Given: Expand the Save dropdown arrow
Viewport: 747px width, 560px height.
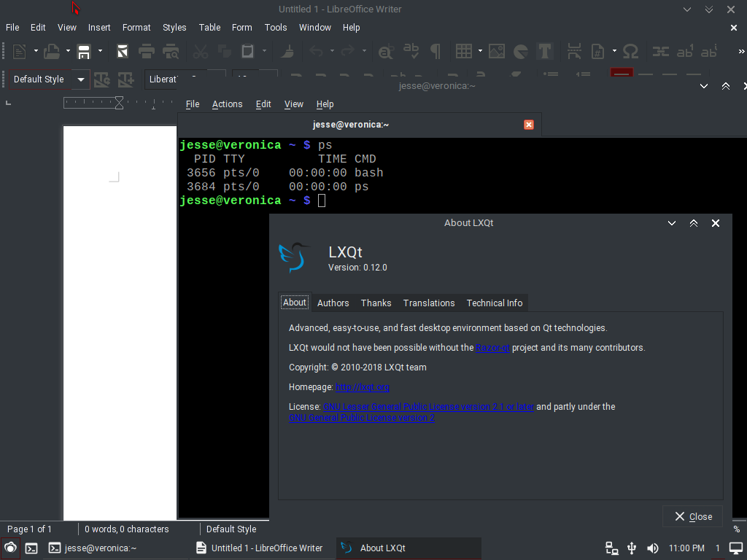Looking at the screenshot, I should 100,51.
